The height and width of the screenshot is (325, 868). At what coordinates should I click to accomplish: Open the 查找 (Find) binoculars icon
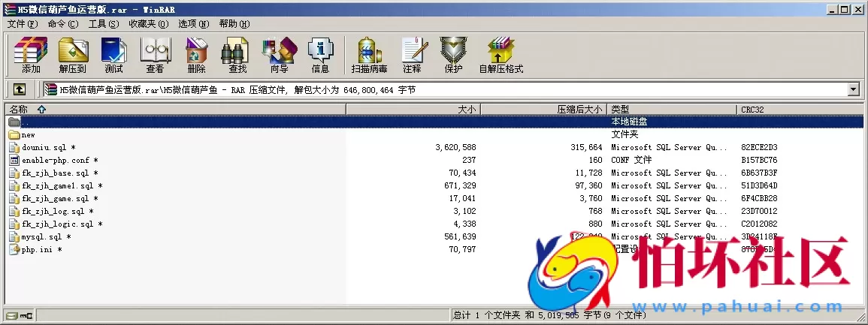tap(237, 56)
